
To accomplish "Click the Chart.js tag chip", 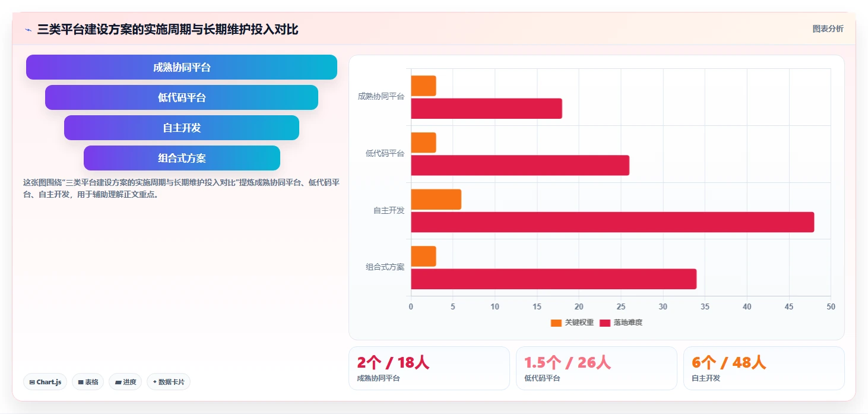I will (x=45, y=382).
